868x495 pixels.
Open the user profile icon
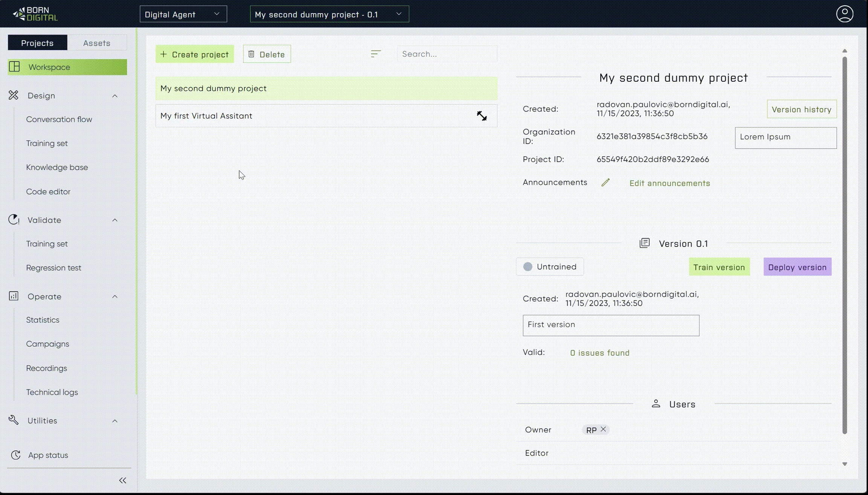coord(844,14)
